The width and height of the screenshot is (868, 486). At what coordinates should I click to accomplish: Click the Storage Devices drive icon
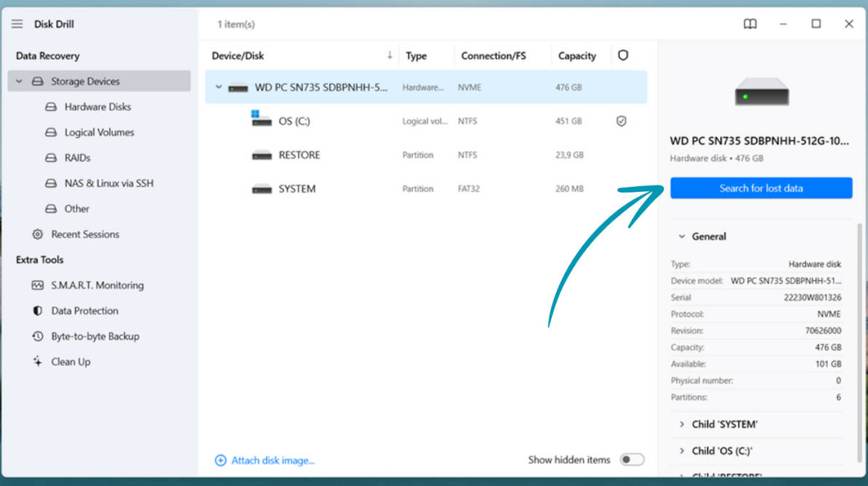coord(38,81)
